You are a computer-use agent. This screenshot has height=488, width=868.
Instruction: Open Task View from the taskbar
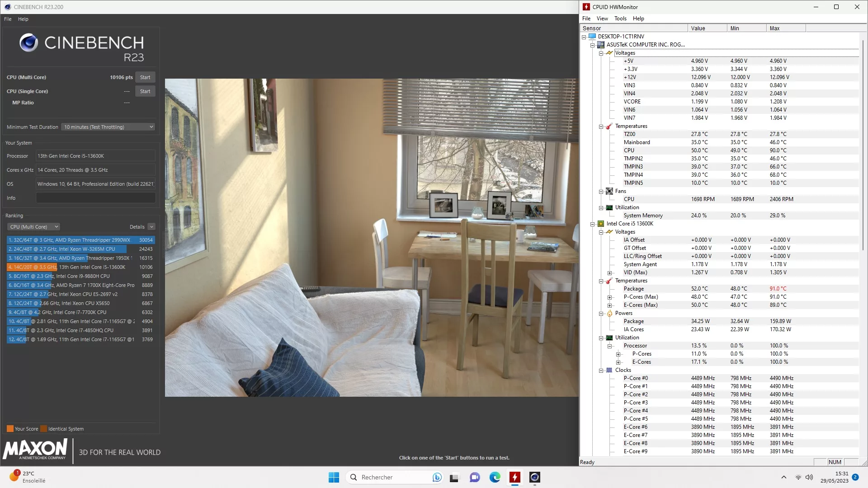454,477
